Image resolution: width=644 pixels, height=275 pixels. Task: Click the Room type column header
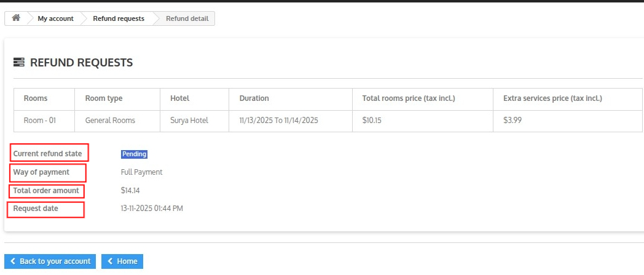104,98
